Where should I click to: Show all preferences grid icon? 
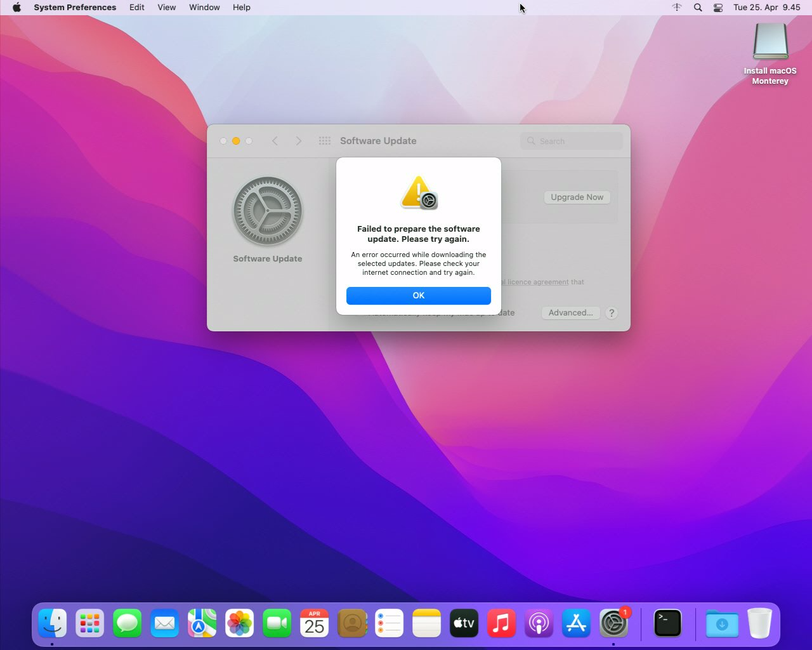click(x=325, y=141)
